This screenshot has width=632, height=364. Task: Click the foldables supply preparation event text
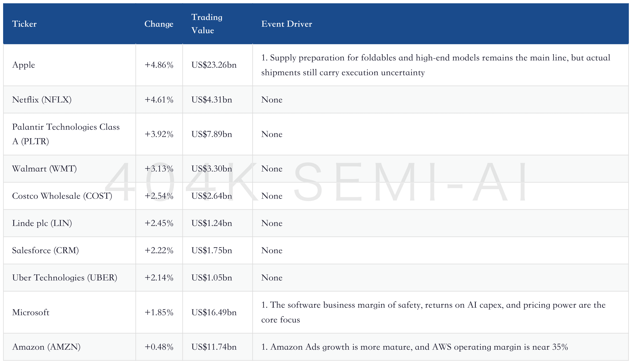click(436, 65)
